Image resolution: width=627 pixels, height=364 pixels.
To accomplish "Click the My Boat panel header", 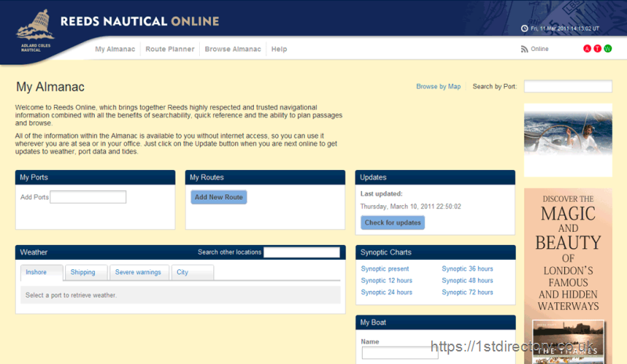I will pos(435,323).
